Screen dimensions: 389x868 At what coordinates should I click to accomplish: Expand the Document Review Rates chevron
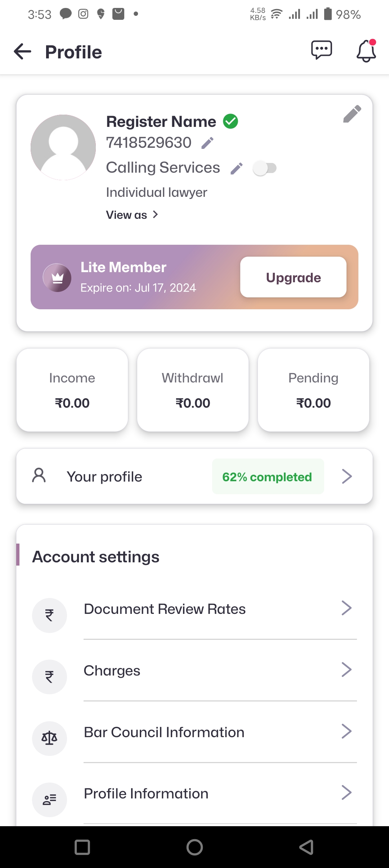pos(346,608)
